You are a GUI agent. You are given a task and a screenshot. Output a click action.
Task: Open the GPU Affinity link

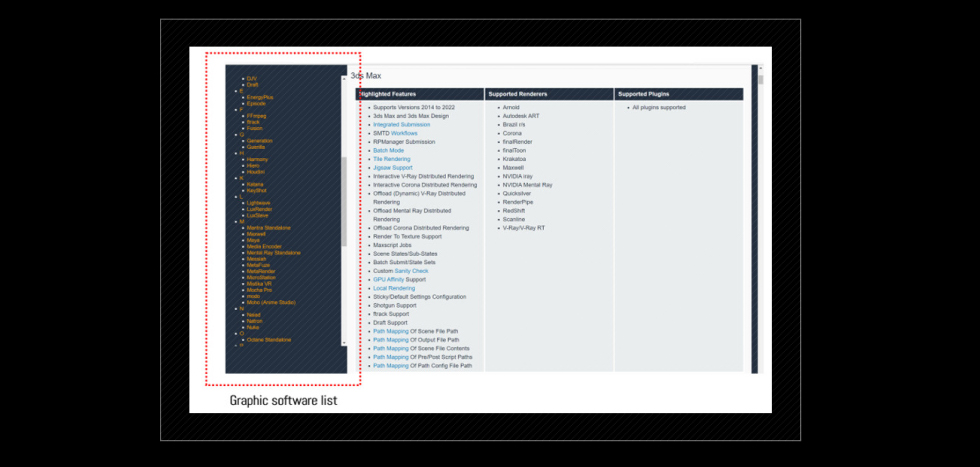(x=389, y=279)
